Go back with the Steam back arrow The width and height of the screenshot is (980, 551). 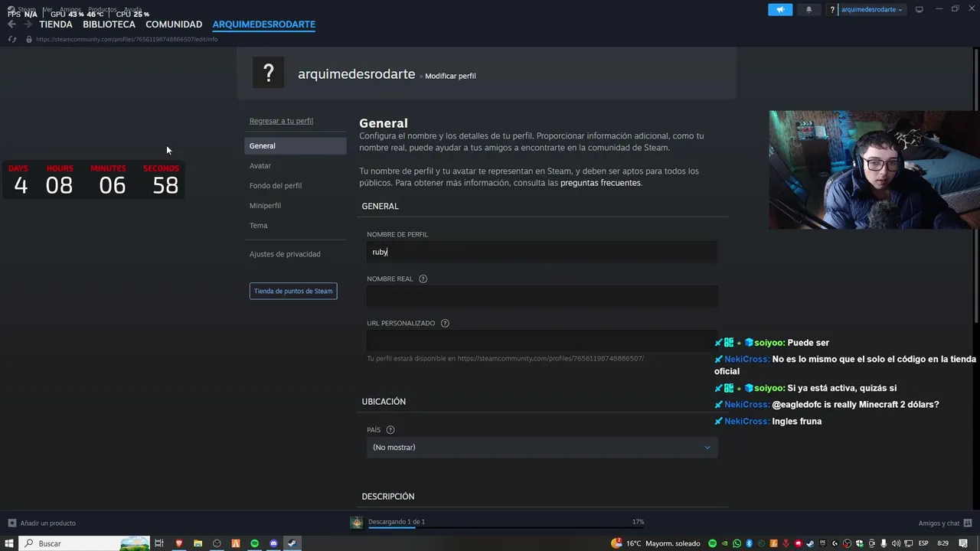[x=11, y=24]
